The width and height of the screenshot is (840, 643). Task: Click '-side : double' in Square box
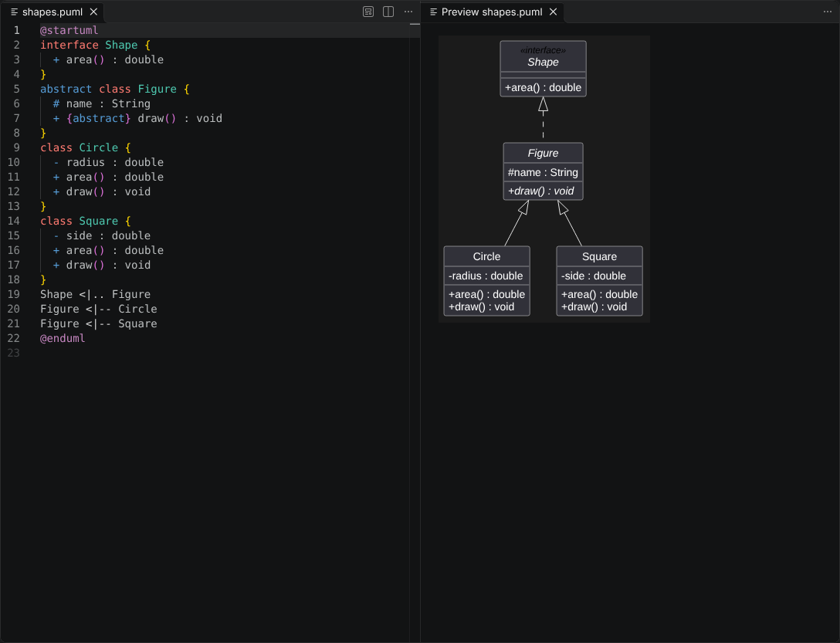593,276
